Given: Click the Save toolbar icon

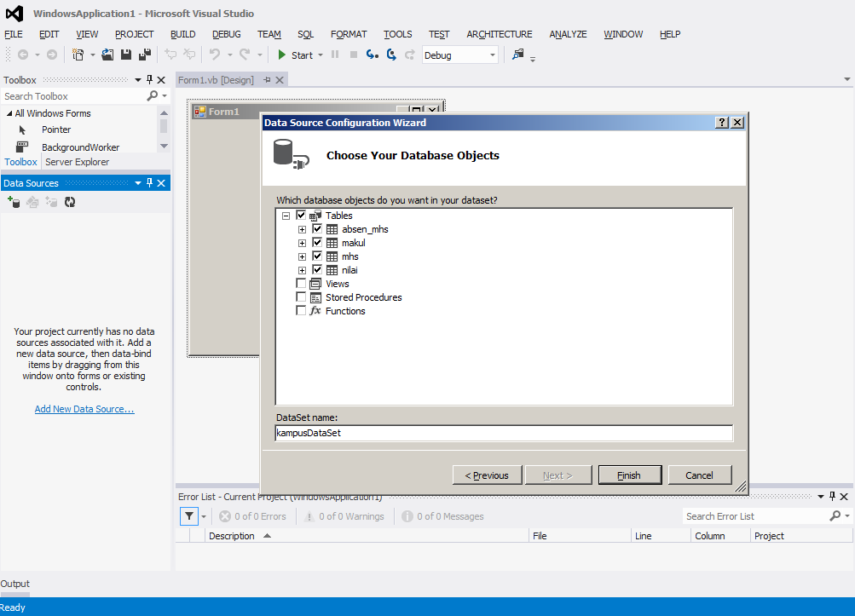Looking at the screenshot, I should [126, 55].
